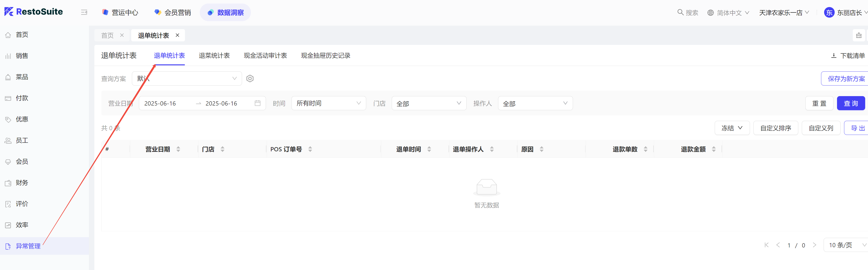Viewport: 868px width, 270px height.
Task: Click the query scheme settings gear icon
Action: pyautogui.click(x=250, y=79)
